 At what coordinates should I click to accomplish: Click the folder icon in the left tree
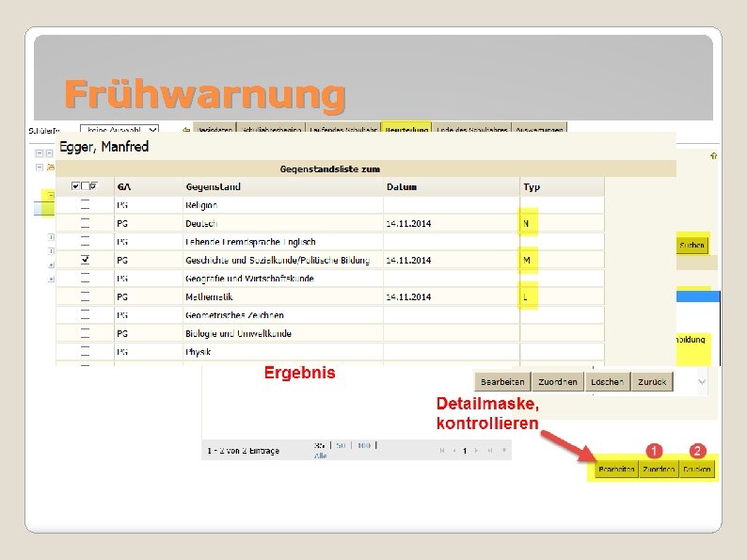click(51, 168)
